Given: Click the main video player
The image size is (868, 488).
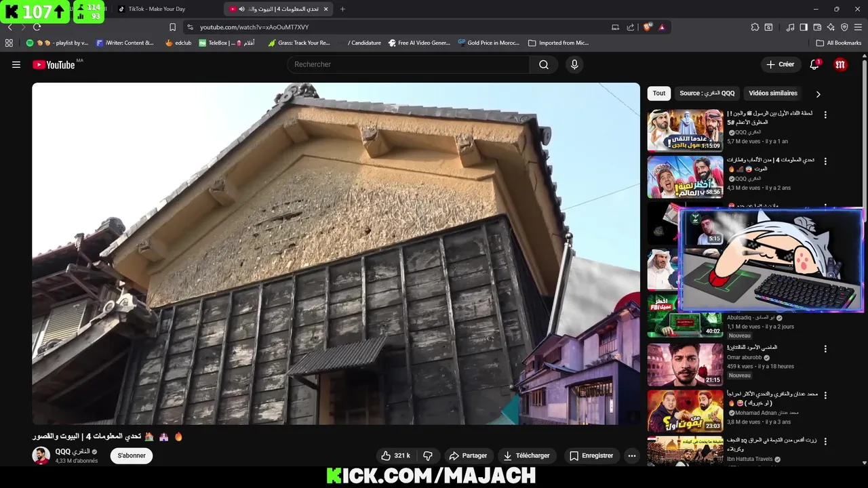Looking at the screenshot, I should pyautogui.click(x=336, y=253).
